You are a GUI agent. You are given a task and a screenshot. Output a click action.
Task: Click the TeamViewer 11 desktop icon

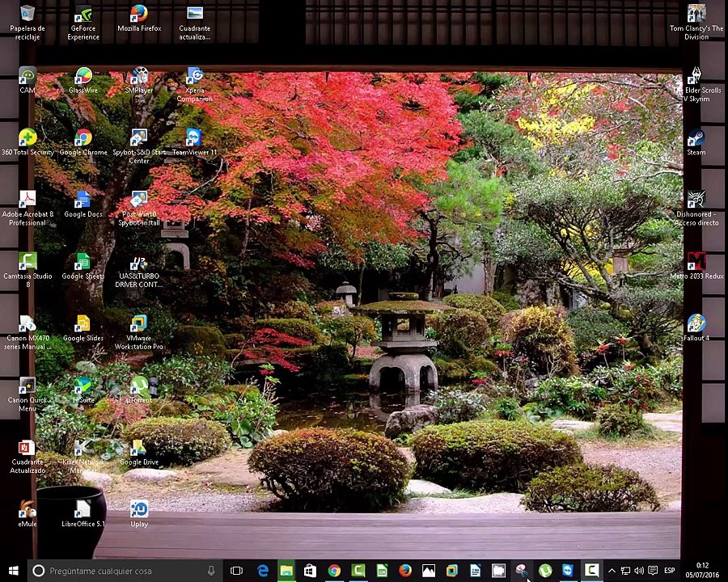[x=194, y=138]
